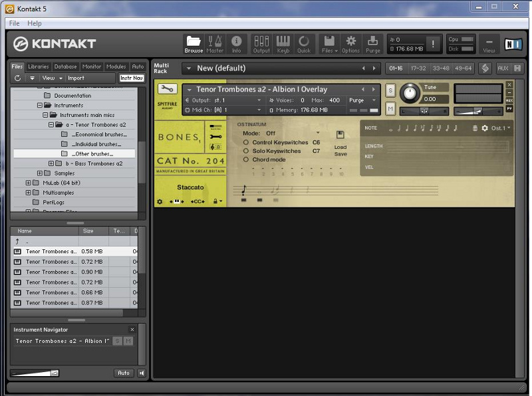
Task: Show the Info pane icon
Action: tap(237, 44)
